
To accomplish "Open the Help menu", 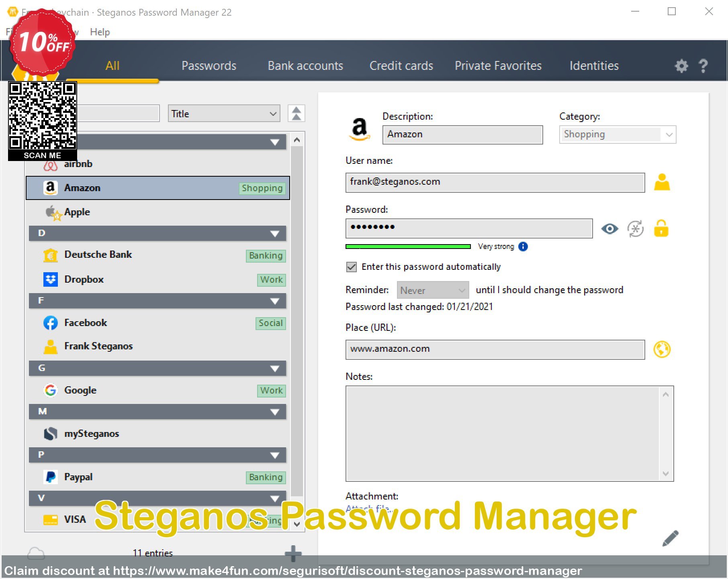I will 100,32.
